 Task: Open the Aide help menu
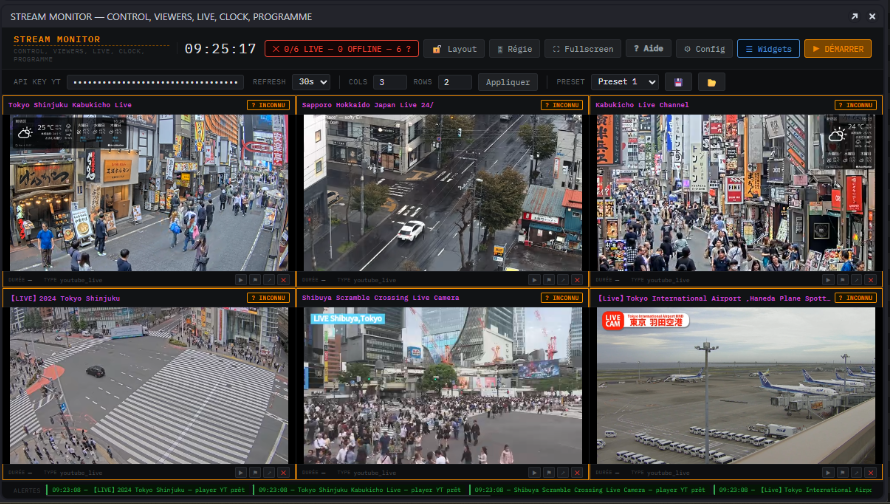pyautogui.click(x=648, y=49)
